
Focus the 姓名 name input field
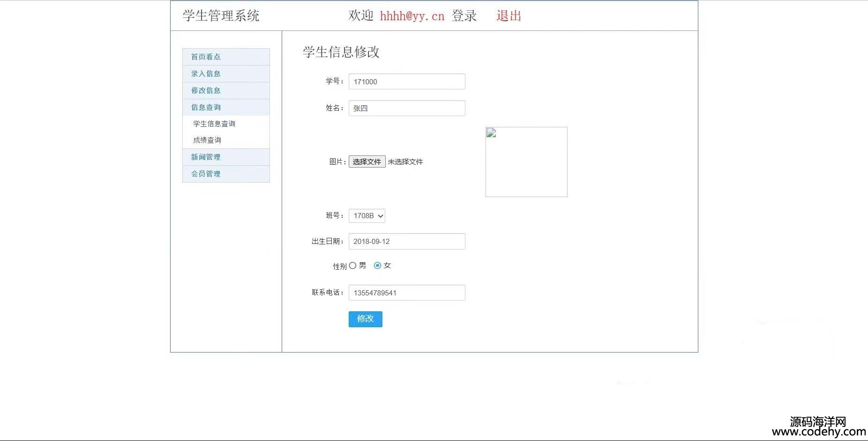pos(407,108)
